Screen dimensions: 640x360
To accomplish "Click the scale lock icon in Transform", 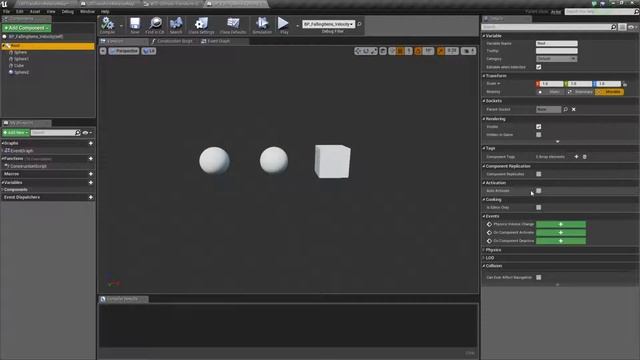I will 625,84.
